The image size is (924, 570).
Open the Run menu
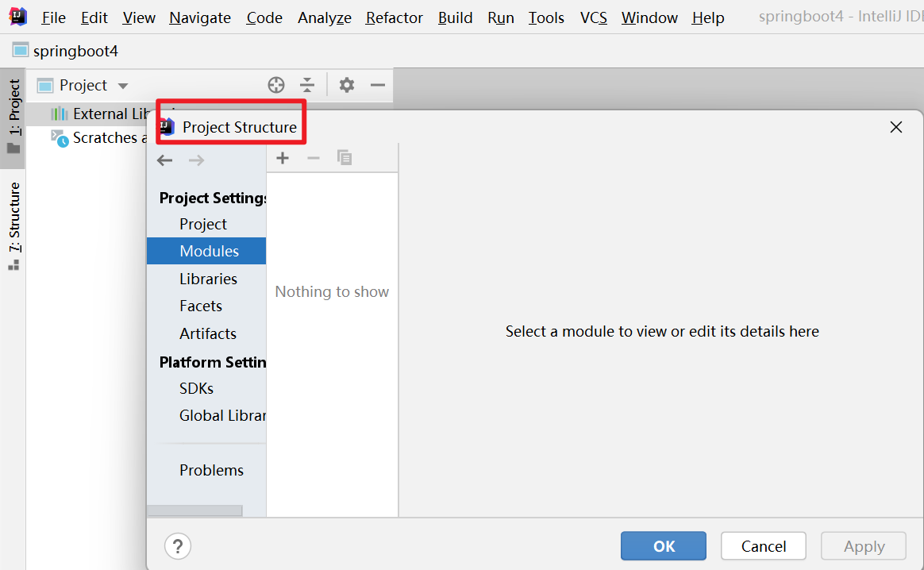tap(501, 17)
